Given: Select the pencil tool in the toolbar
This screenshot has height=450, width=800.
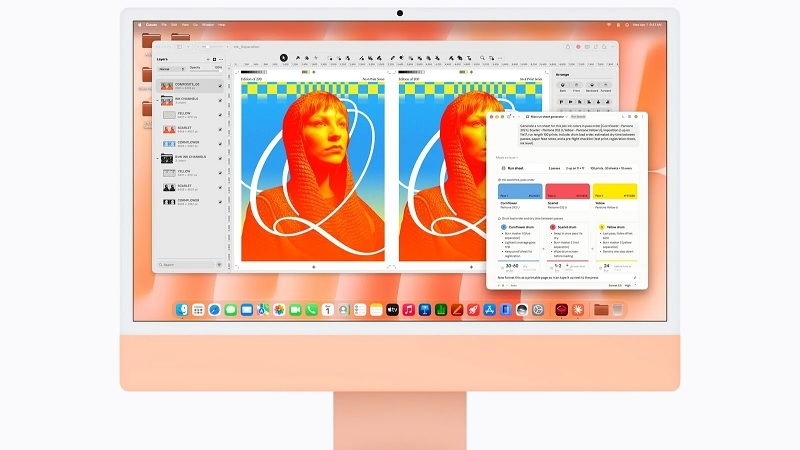Looking at the screenshot, I should coord(392,58).
